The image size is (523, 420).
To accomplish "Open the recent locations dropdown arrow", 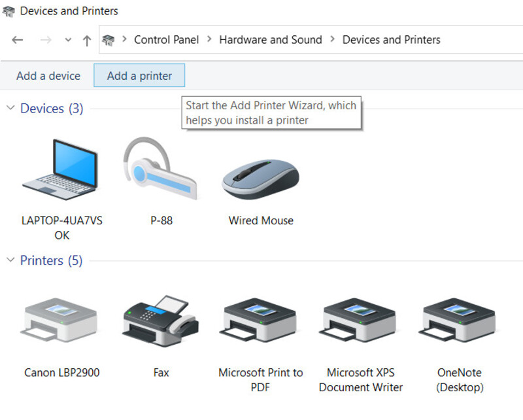I will click(68, 40).
